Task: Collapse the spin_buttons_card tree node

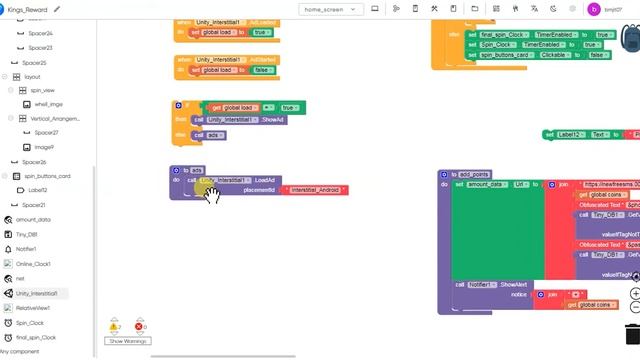Action: click(x=5, y=176)
